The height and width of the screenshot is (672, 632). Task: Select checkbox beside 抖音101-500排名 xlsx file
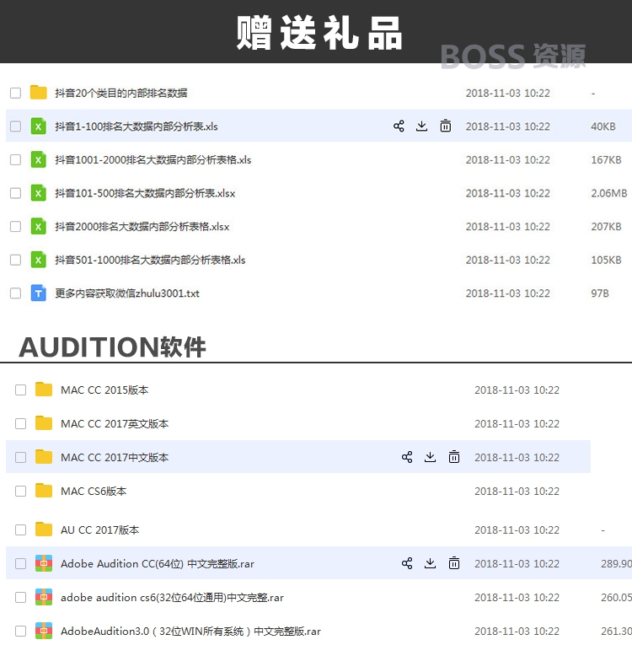click(15, 193)
